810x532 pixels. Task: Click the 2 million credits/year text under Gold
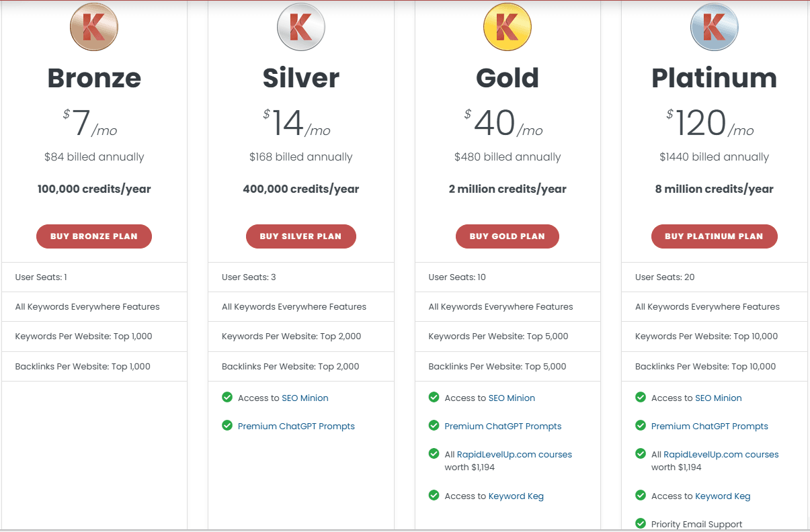[x=508, y=189]
